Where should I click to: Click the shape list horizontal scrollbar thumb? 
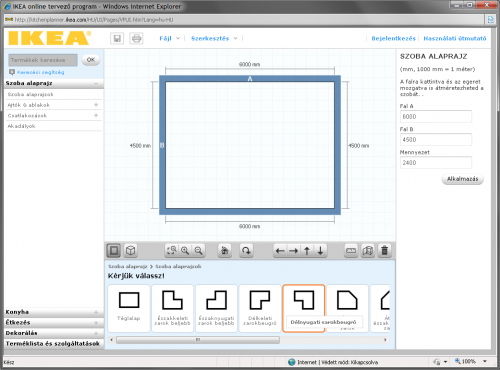pyautogui.click(x=198, y=340)
